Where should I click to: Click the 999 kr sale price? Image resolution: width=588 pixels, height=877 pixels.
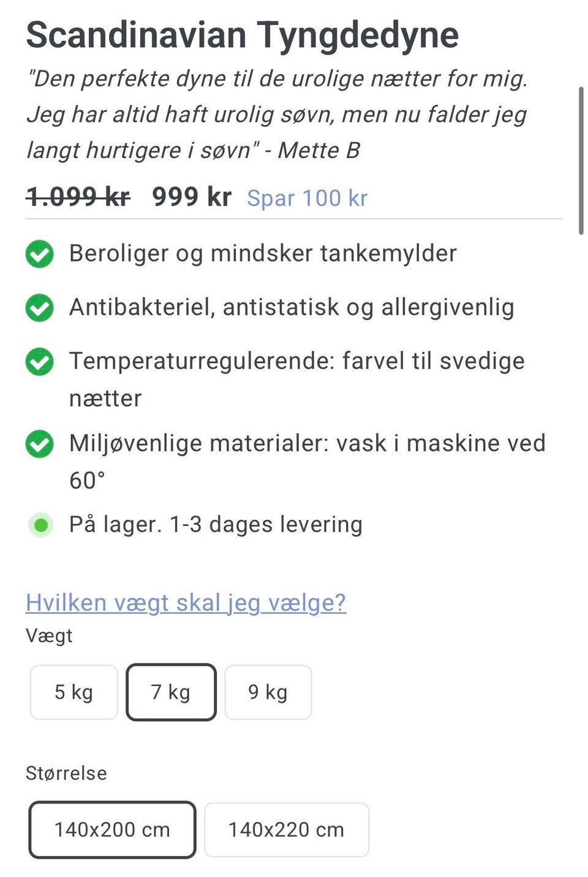[192, 197]
